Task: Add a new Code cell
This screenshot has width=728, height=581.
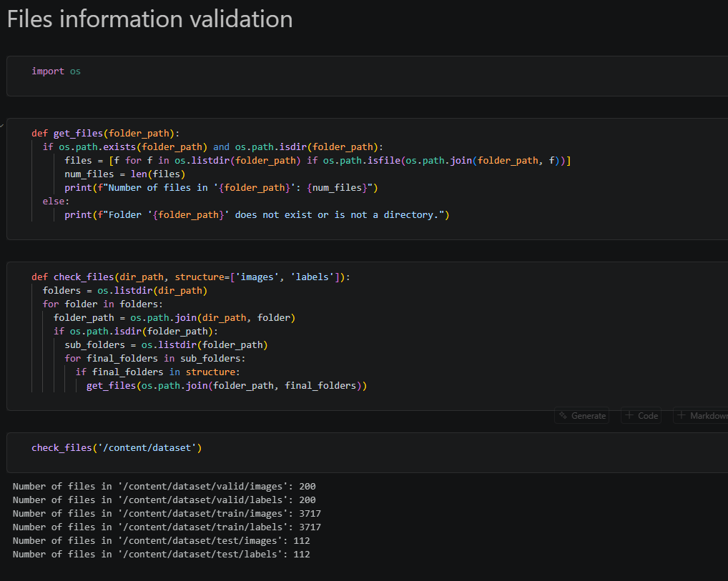Action: (x=641, y=416)
